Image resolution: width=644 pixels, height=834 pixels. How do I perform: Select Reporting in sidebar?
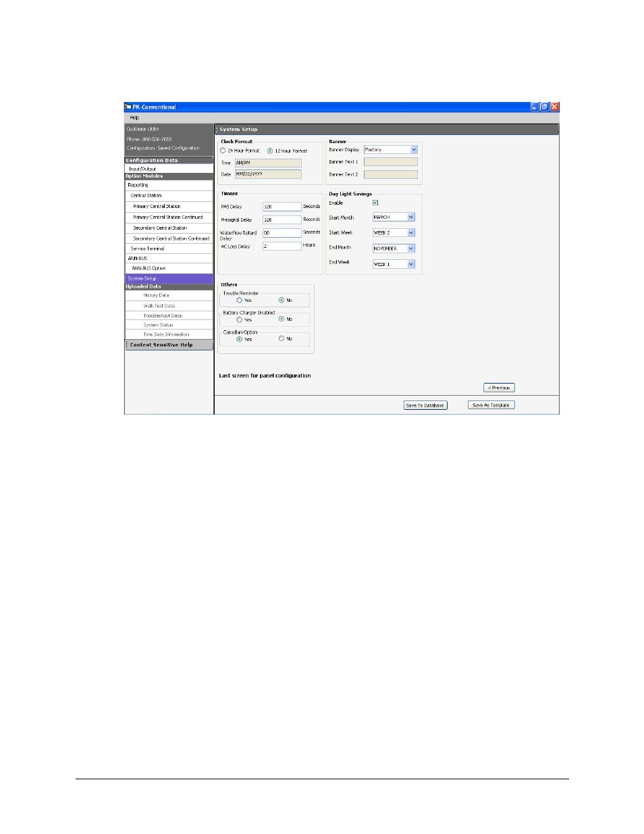tap(169, 185)
